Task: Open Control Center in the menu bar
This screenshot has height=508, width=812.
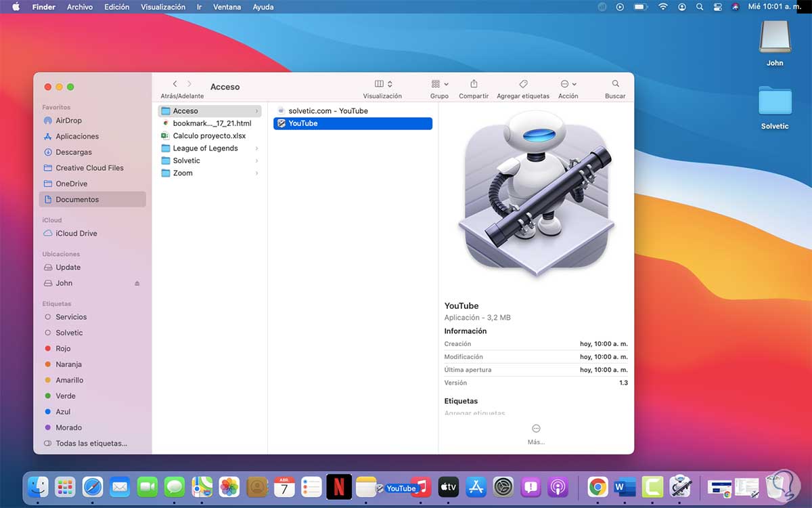Action: coord(719,7)
